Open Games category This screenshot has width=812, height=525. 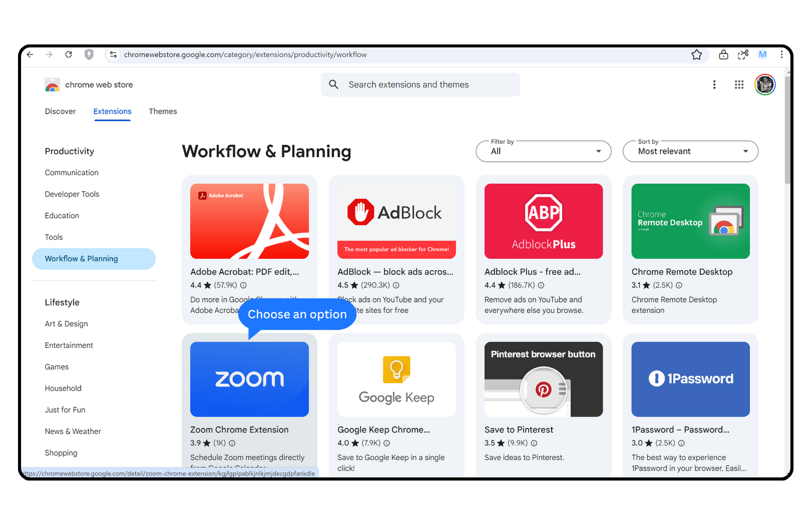pyautogui.click(x=57, y=367)
